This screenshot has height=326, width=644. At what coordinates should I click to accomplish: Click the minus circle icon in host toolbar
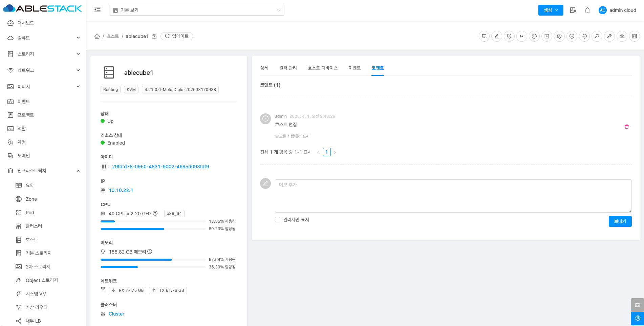[572, 36]
